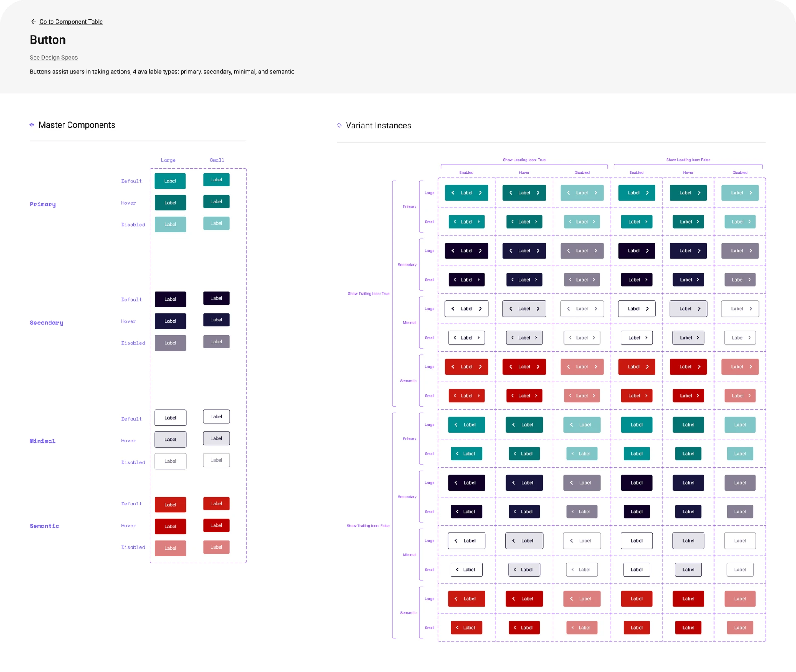Image resolution: width=796 pixels, height=672 pixels.
Task: Click the Secondary group label in Master Components
Action: pyautogui.click(x=46, y=323)
